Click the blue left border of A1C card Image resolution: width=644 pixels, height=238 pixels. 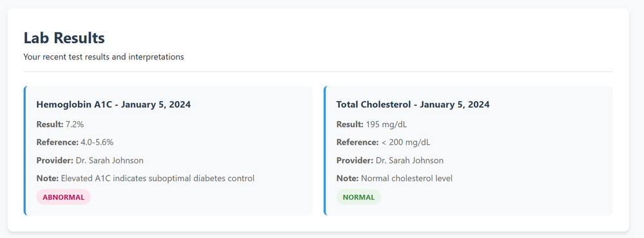(24, 150)
